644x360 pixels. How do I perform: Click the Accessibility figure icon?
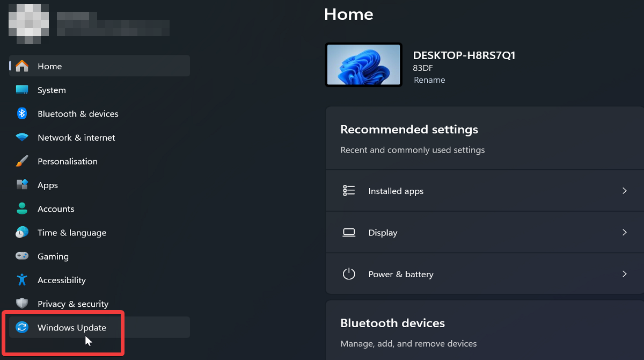pyautogui.click(x=22, y=280)
